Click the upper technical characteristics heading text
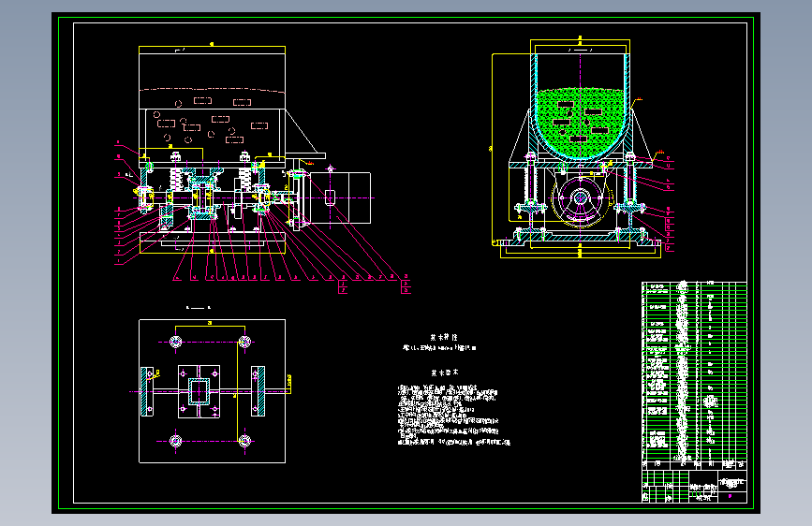Viewport: 812px width, 526px height. 444,337
